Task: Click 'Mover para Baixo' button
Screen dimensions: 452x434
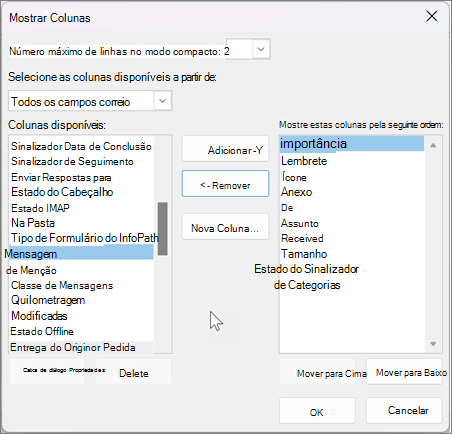Action: click(x=404, y=372)
